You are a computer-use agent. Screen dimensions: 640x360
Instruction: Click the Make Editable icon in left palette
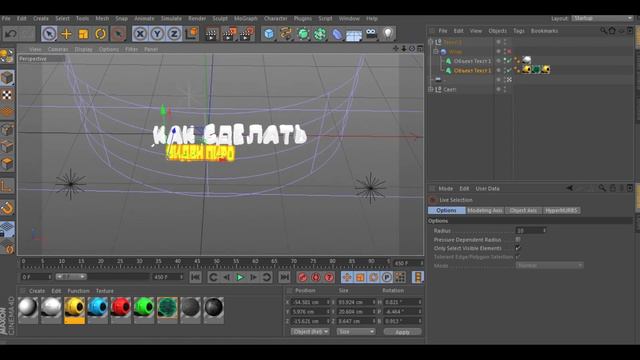[x=7, y=56]
